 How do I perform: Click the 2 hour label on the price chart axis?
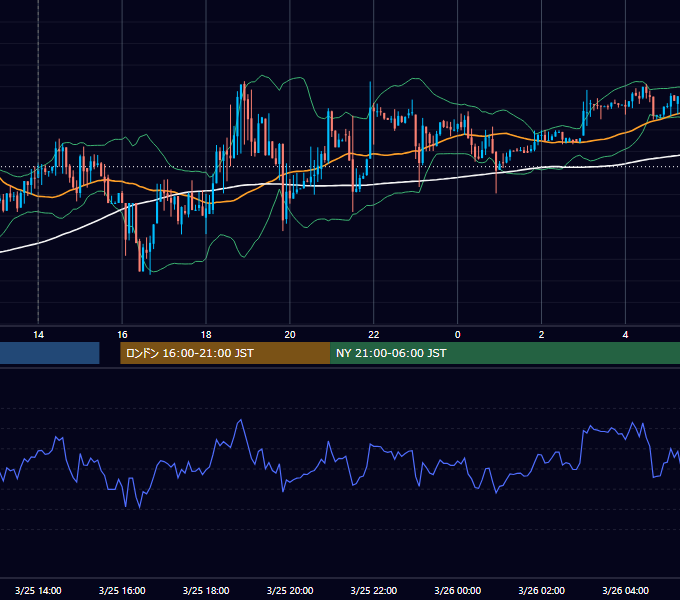point(541,335)
